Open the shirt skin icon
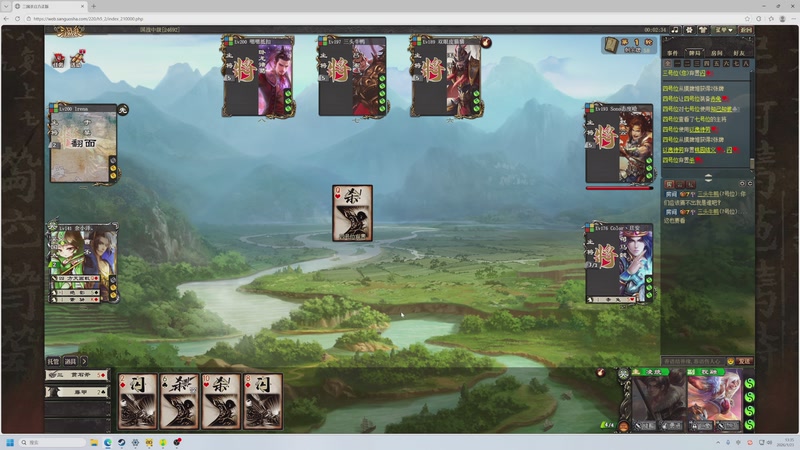 pyautogui.click(x=703, y=30)
